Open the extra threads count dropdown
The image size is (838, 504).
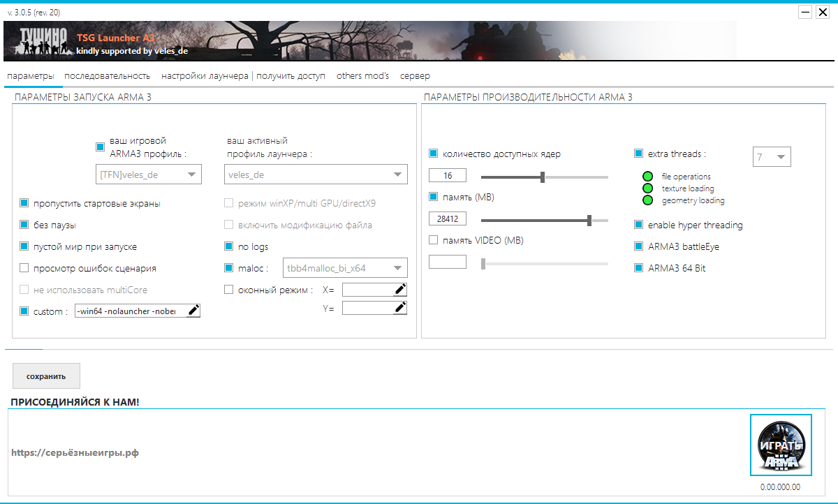772,157
